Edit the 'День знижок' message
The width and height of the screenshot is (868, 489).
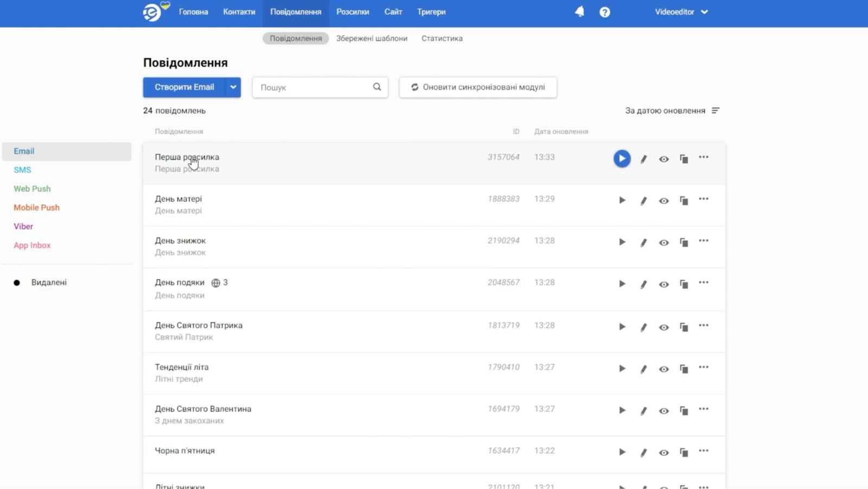[643, 243]
